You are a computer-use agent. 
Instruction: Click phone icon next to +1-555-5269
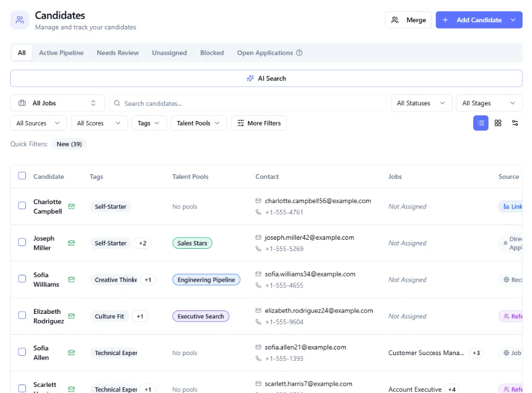(x=258, y=249)
